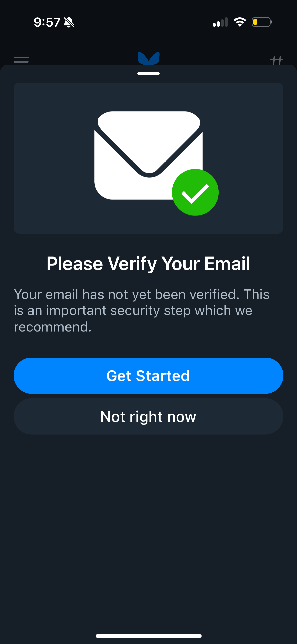Tap the battery indicator icon

[262, 22]
